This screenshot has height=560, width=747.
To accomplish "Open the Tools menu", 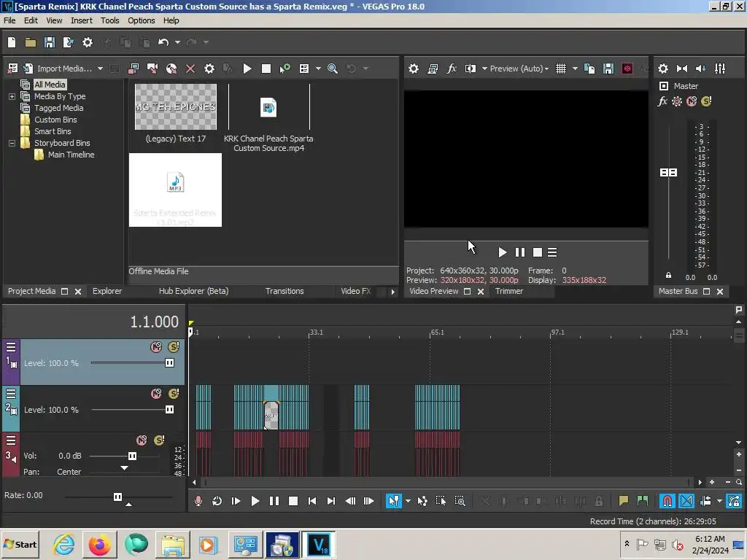I will click(x=109, y=20).
